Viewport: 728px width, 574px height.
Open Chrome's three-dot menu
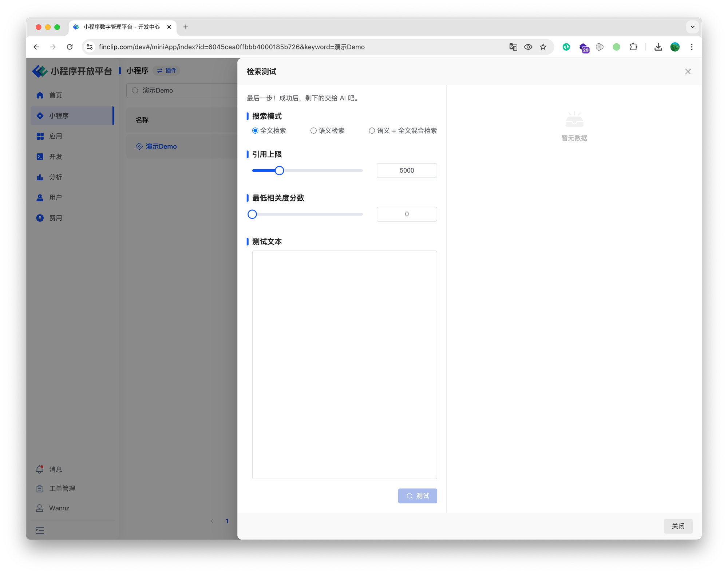pos(692,47)
